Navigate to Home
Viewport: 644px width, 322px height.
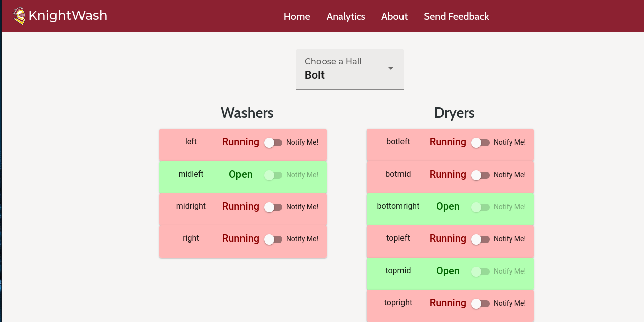pyautogui.click(x=297, y=16)
